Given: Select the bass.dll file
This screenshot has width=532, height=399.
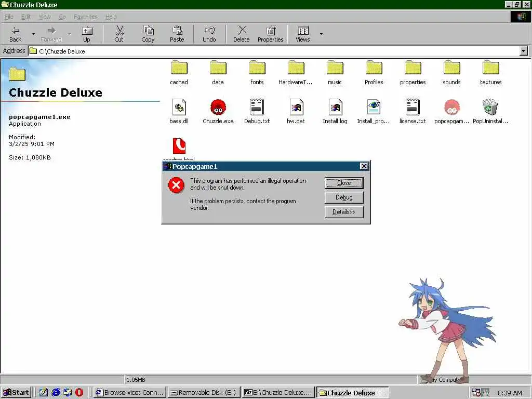Looking at the screenshot, I should (179, 111).
